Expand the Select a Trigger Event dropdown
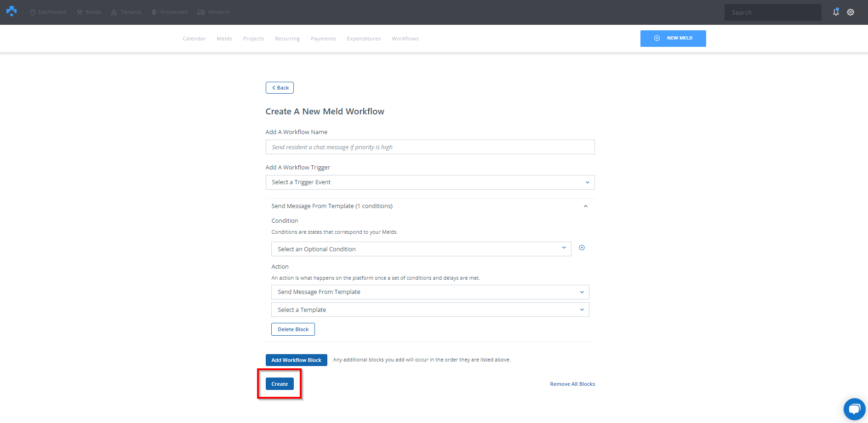 430,182
